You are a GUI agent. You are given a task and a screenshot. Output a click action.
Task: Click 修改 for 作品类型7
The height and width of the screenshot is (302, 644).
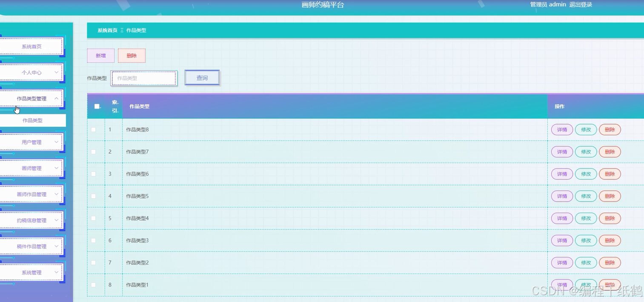tap(586, 152)
